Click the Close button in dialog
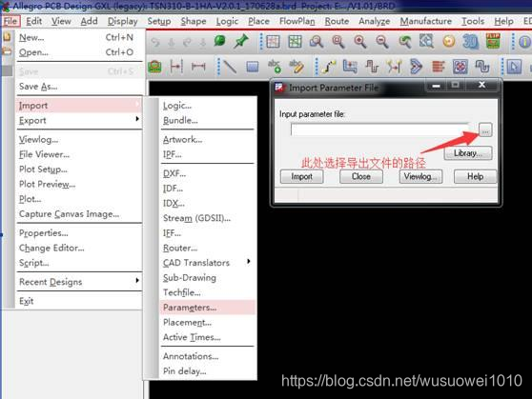532x399 pixels. (361, 176)
